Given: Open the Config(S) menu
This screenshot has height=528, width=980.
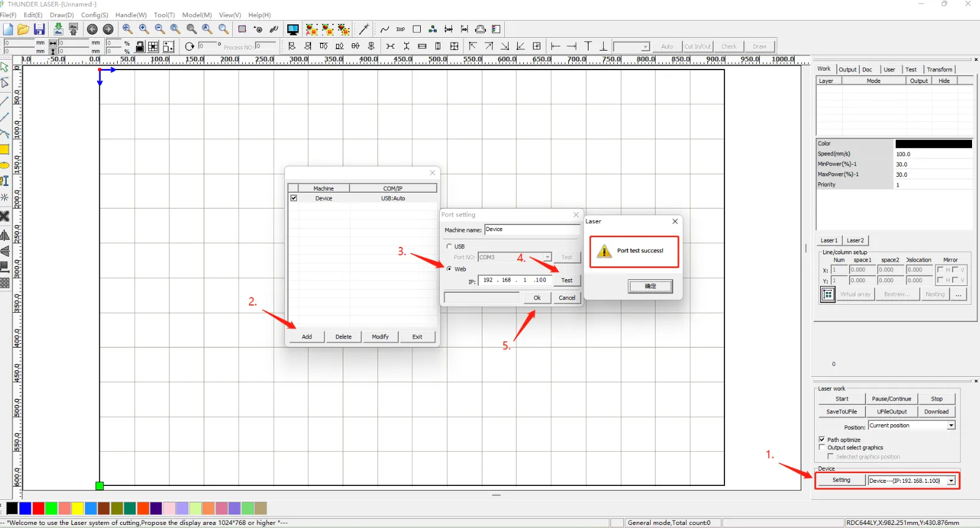Looking at the screenshot, I should coord(94,15).
